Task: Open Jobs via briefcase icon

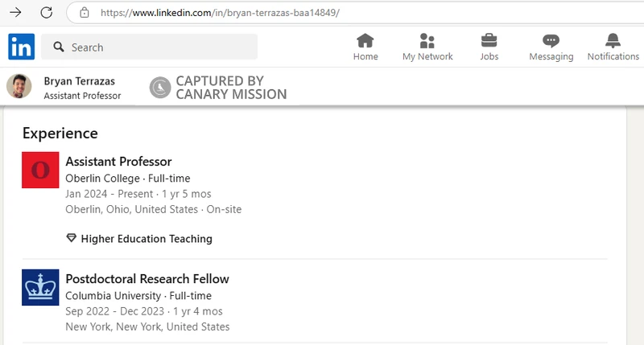Action: [489, 41]
